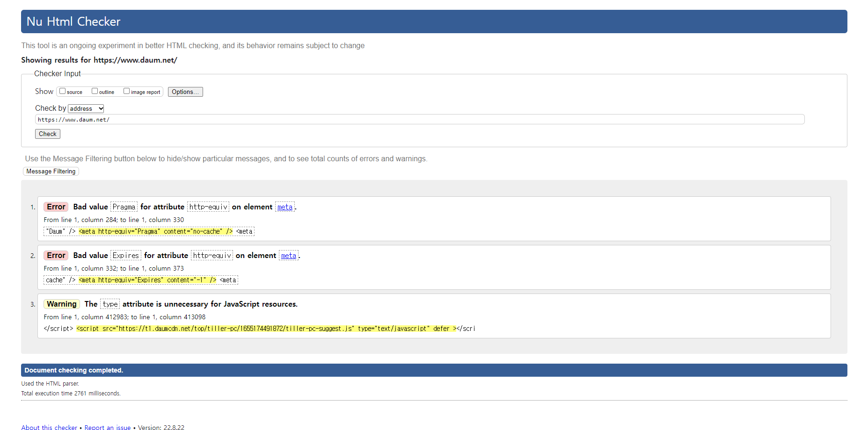The image size is (868, 430).
Task: Click highlighted Pragma meta source snippet
Action: 156,231
